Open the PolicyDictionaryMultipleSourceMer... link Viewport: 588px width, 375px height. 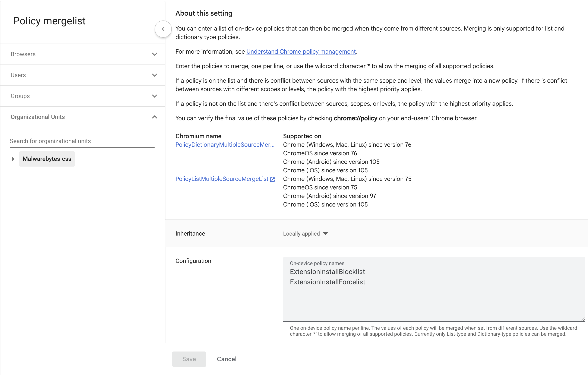point(225,145)
